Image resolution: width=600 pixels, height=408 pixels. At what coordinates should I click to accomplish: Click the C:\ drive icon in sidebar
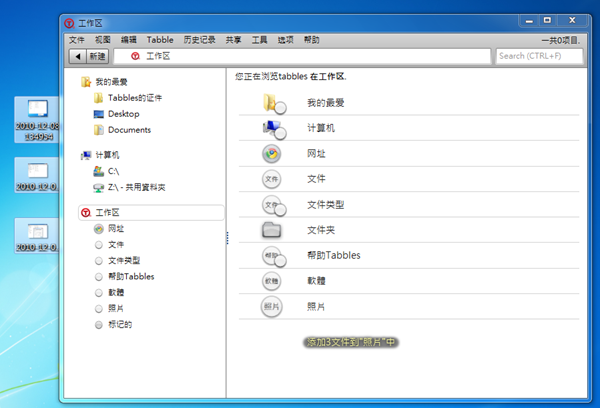(99, 171)
